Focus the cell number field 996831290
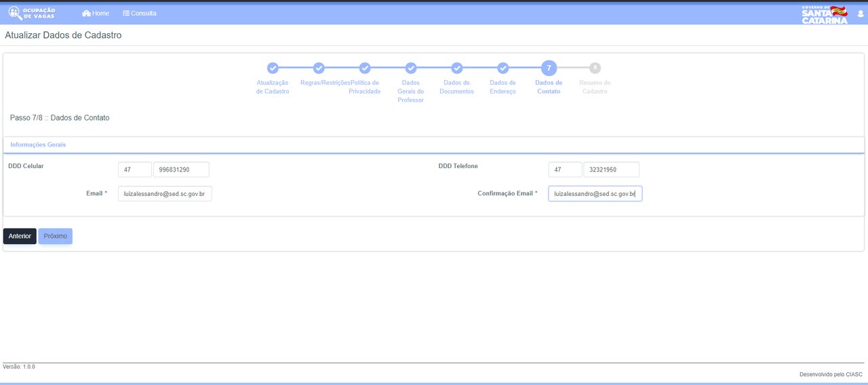 tap(181, 169)
